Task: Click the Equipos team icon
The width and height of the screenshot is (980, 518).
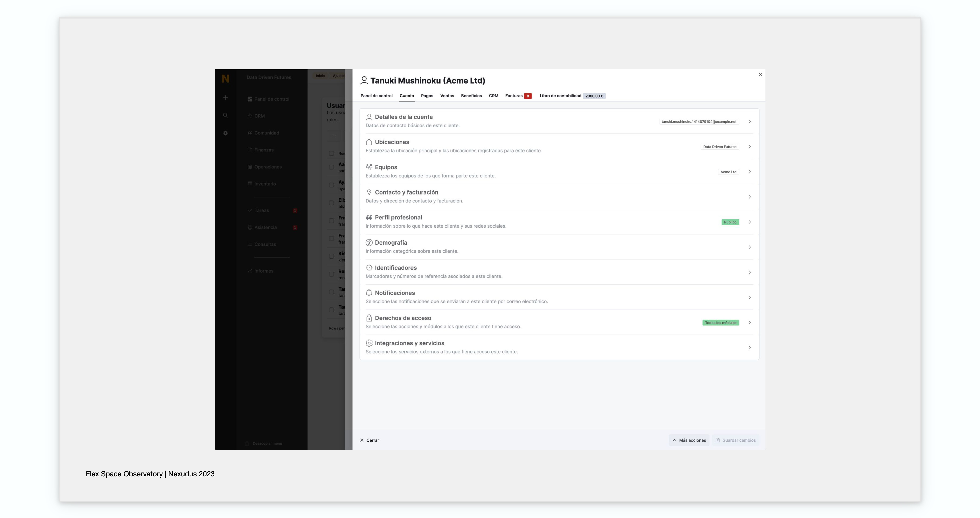Action: (x=369, y=167)
